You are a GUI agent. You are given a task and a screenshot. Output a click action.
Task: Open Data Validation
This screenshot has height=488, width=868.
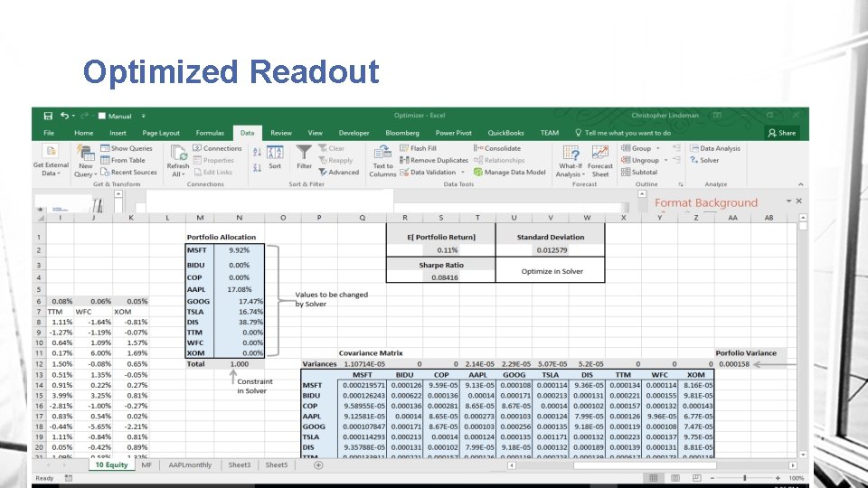coord(428,172)
